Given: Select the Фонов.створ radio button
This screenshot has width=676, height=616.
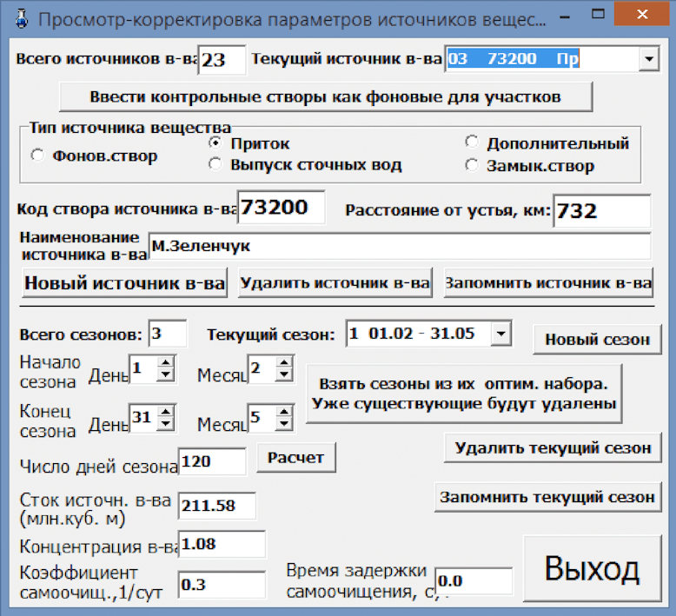Looking at the screenshot, I should pyautogui.click(x=38, y=156).
